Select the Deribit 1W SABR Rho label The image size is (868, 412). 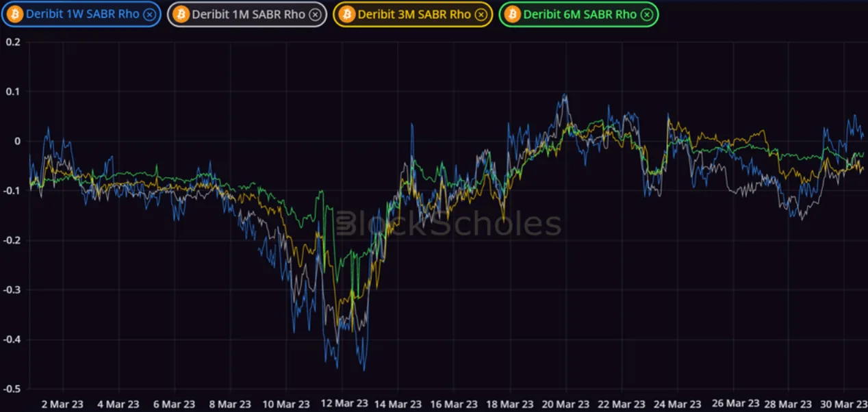coord(82,14)
